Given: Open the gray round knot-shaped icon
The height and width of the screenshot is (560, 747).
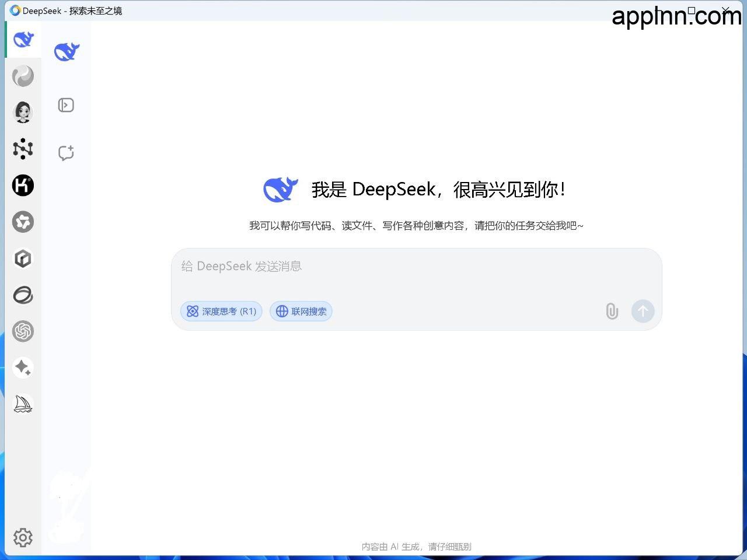Looking at the screenshot, I should tap(23, 222).
